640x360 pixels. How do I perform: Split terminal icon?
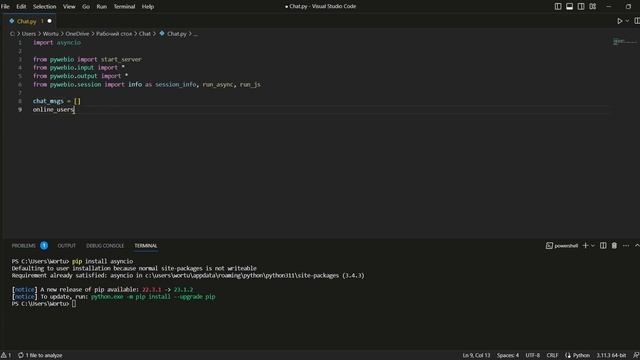pos(603,246)
